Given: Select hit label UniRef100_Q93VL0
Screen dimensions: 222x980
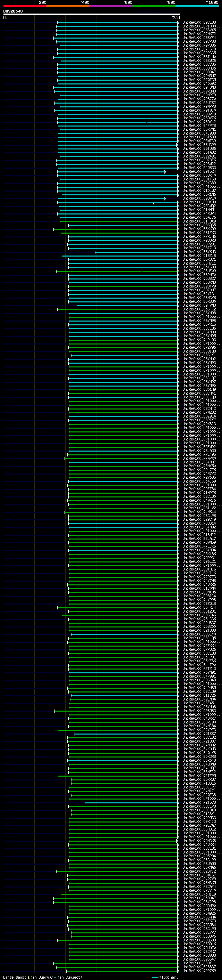Looking at the screenshot, I should [199, 198].
